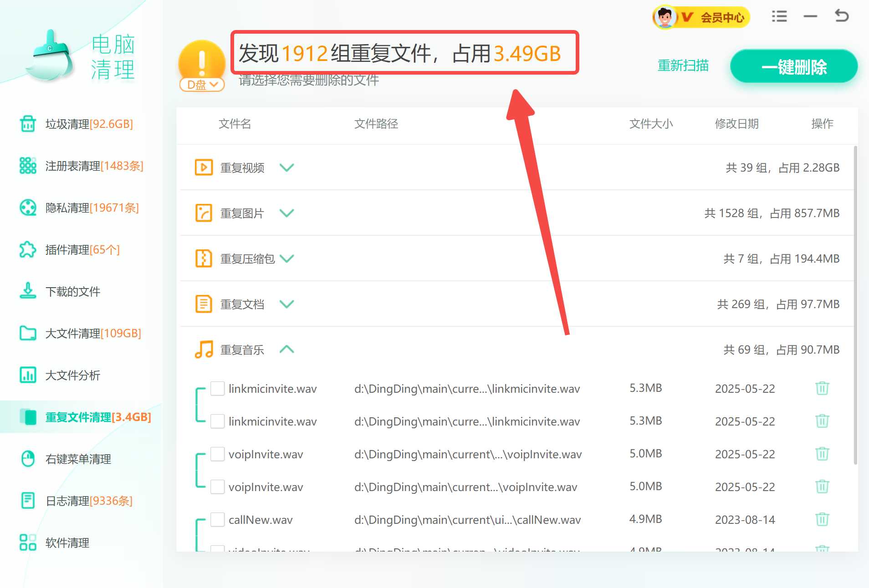Click 重新扫描 to rescan
869x588 pixels.
coord(683,66)
